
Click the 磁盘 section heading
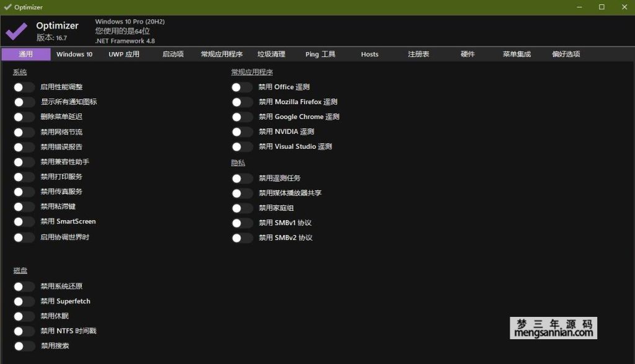pos(20,270)
